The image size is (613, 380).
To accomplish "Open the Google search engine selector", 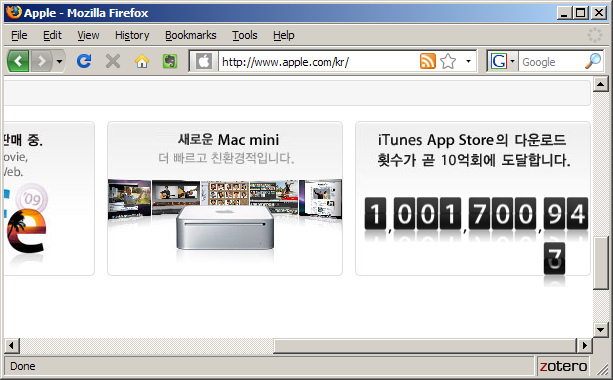I will pyautogui.click(x=503, y=61).
